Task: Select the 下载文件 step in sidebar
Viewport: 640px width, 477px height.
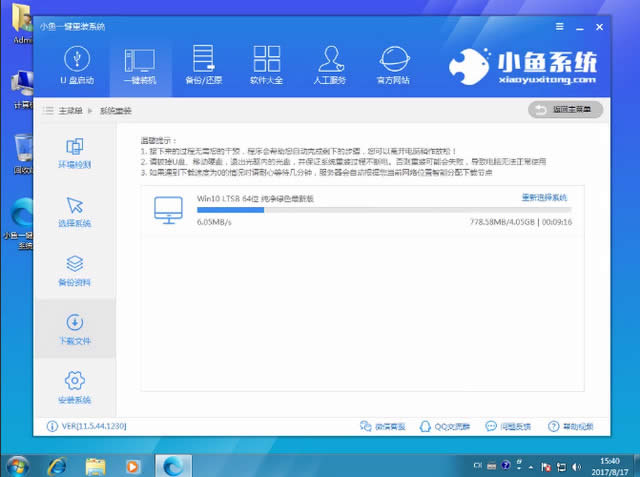Action: click(74, 328)
